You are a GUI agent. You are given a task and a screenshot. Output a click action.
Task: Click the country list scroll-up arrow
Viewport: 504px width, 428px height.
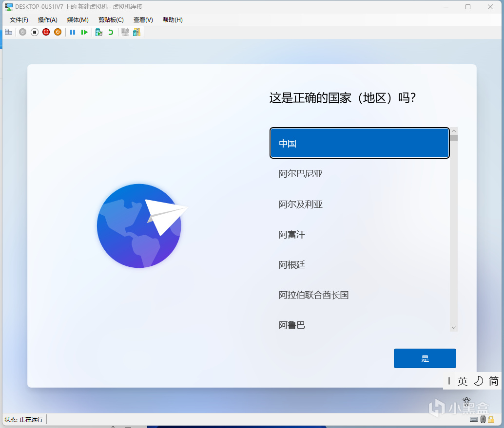pyautogui.click(x=453, y=131)
